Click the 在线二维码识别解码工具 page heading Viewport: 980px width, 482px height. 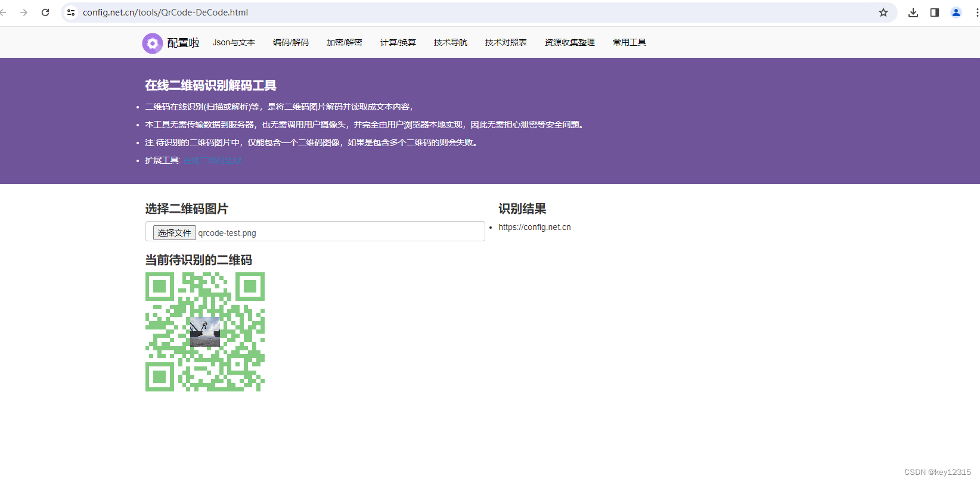pyautogui.click(x=210, y=85)
